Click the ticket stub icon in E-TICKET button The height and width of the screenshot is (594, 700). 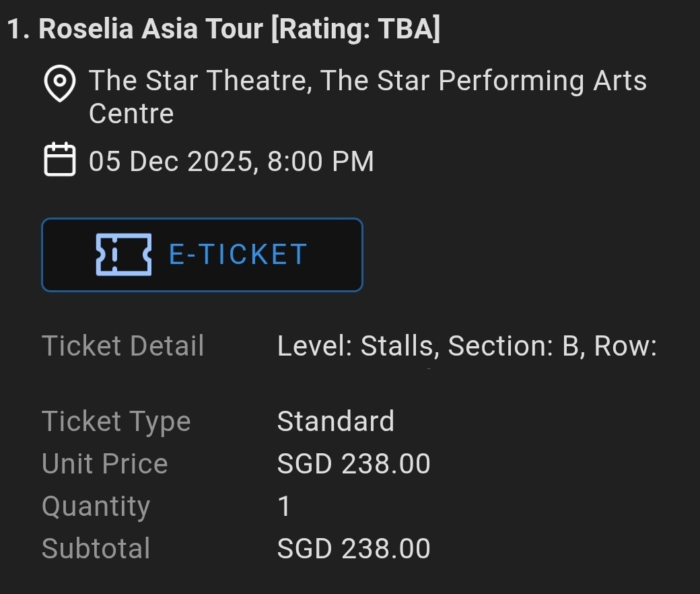coord(124,255)
